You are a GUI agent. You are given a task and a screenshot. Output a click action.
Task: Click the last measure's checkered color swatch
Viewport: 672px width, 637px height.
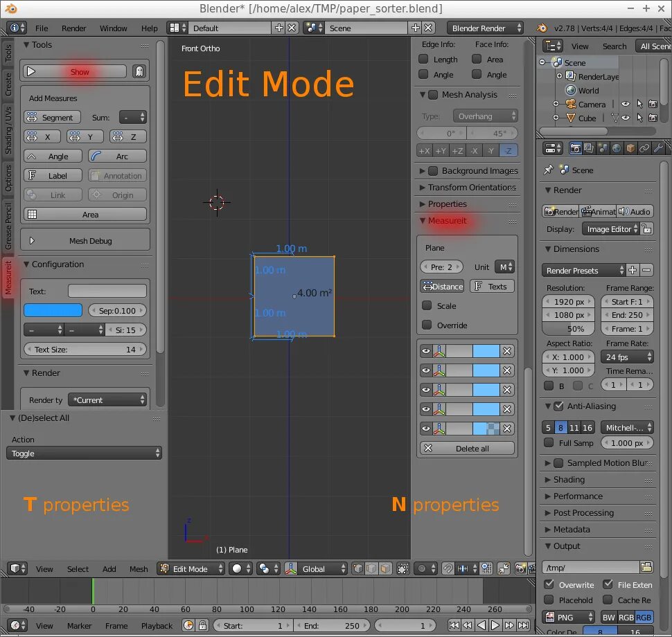tap(486, 429)
